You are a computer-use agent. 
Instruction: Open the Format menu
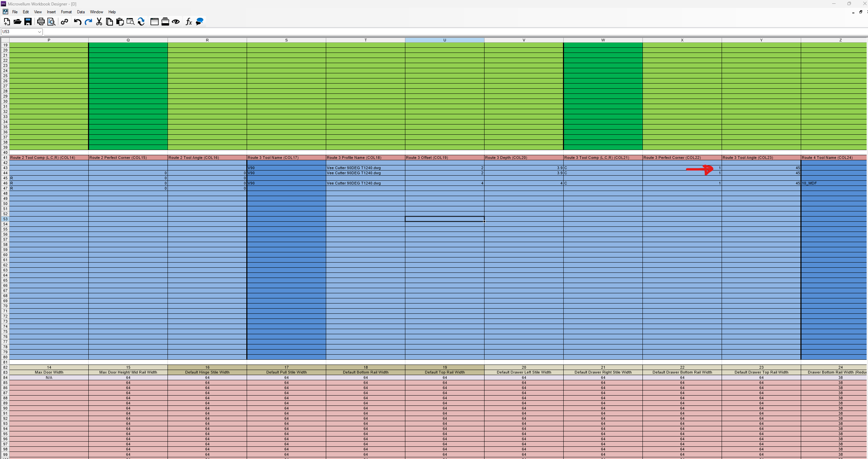(66, 12)
